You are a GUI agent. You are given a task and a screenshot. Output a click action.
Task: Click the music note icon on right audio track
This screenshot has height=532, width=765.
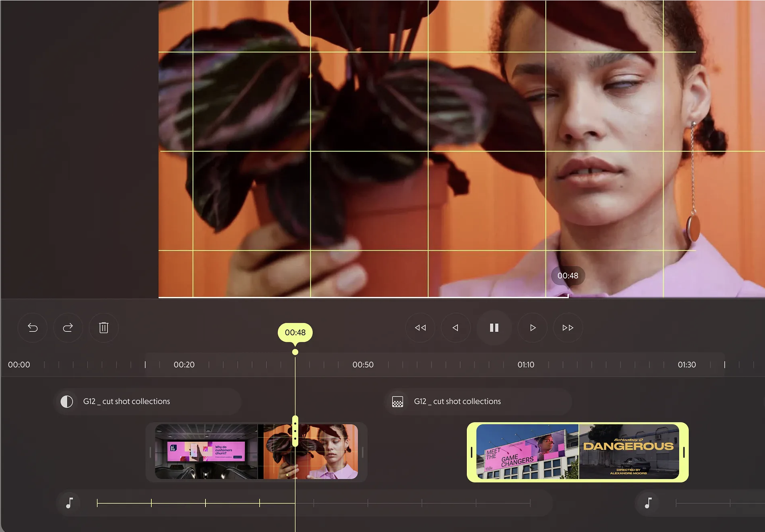[x=648, y=503]
